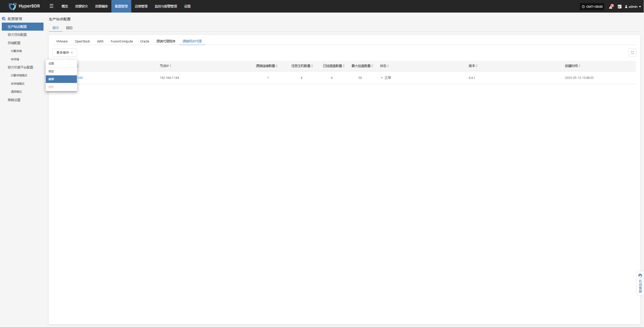Open the alert warning notification icon
644x328 pixels.
tap(611, 7)
